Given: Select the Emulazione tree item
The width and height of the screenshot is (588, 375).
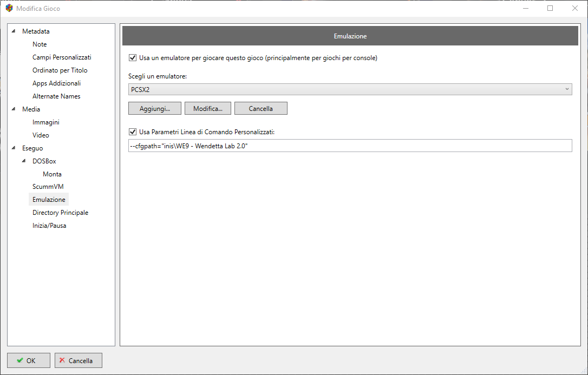Looking at the screenshot, I should click(49, 200).
